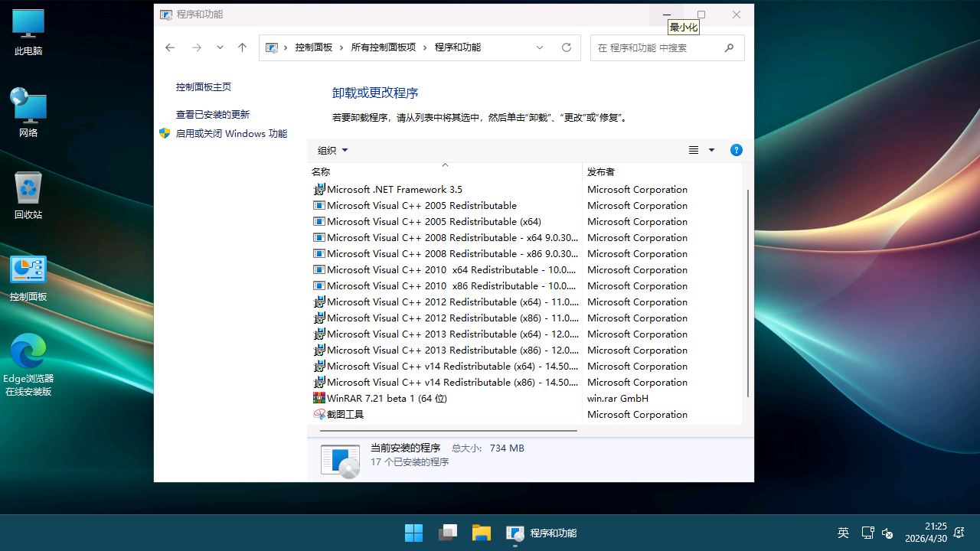
Task: Open the Control Panel (控制面板) desktop icon
Action: pyautogui.click(x=28, y=278)
